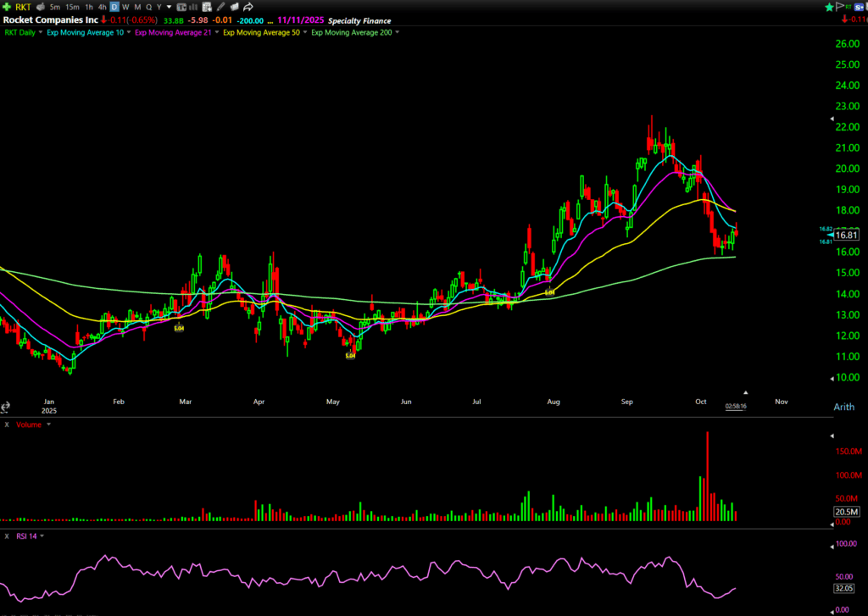Select the W weekly timeframe
The width and height of the screenshot is (868, 616).
click(x=125, y=7)
